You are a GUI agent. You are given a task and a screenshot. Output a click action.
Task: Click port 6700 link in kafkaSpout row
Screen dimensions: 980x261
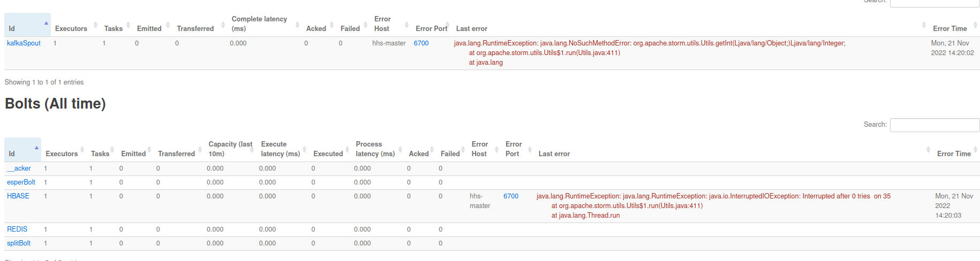click(x=421, y=43)
